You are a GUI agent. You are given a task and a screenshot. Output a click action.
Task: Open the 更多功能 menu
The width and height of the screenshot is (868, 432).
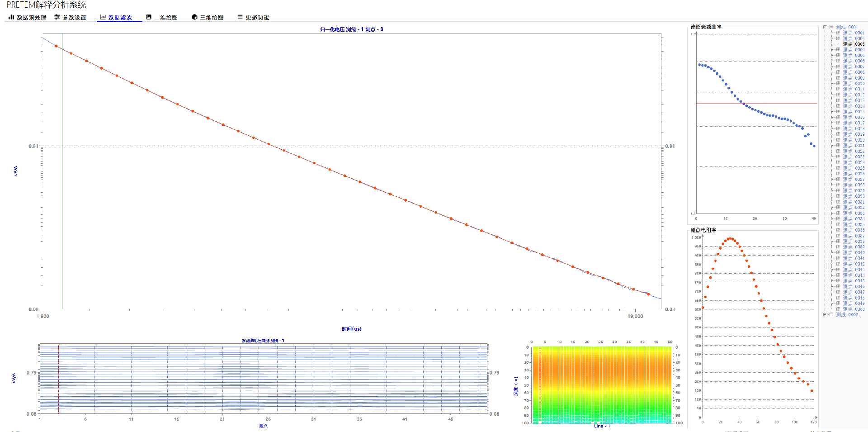point(257,18)
